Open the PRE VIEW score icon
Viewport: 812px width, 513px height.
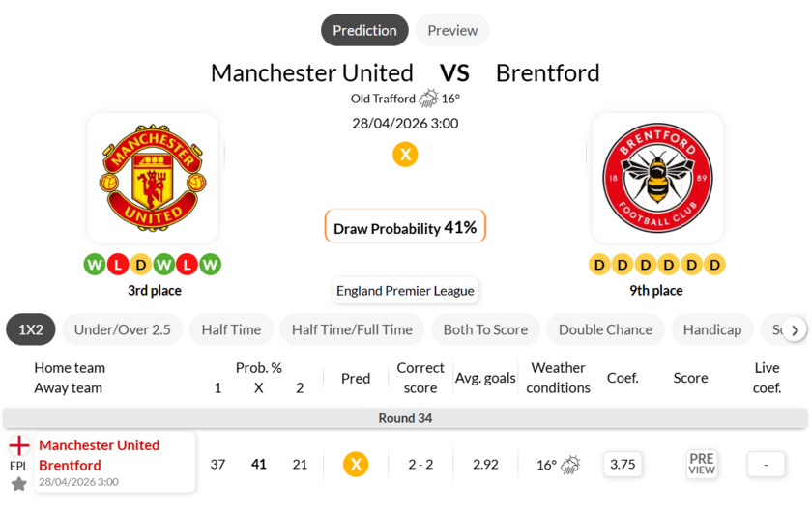[x=702, y=465]
